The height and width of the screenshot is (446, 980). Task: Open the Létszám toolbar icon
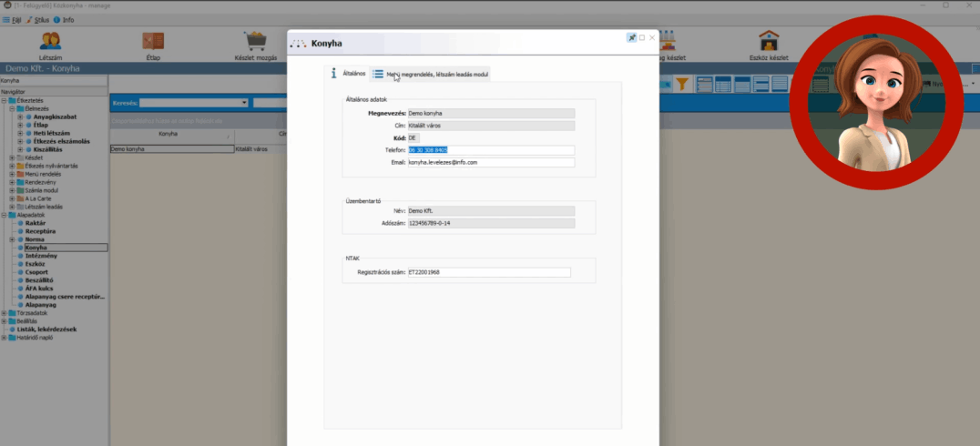click(x=51, y=42)
